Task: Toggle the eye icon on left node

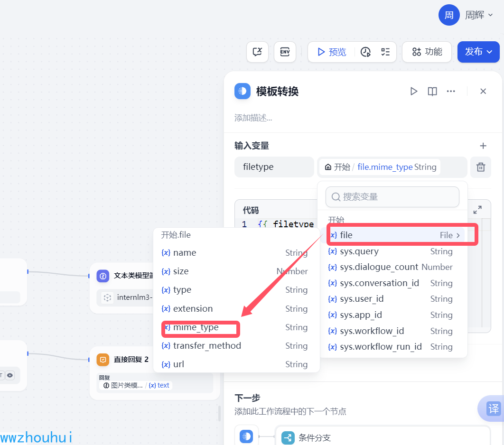Action: pyautogui.click(x=10, y=375)
